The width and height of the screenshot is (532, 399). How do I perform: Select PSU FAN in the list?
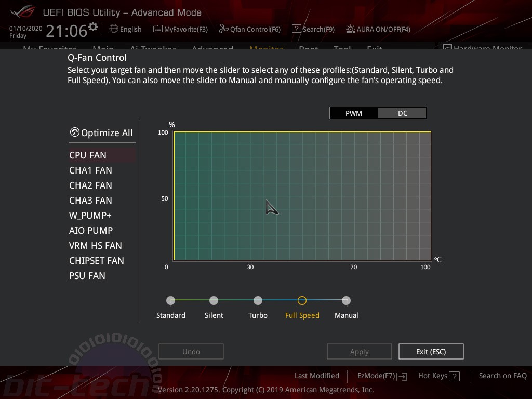(87, 276)
